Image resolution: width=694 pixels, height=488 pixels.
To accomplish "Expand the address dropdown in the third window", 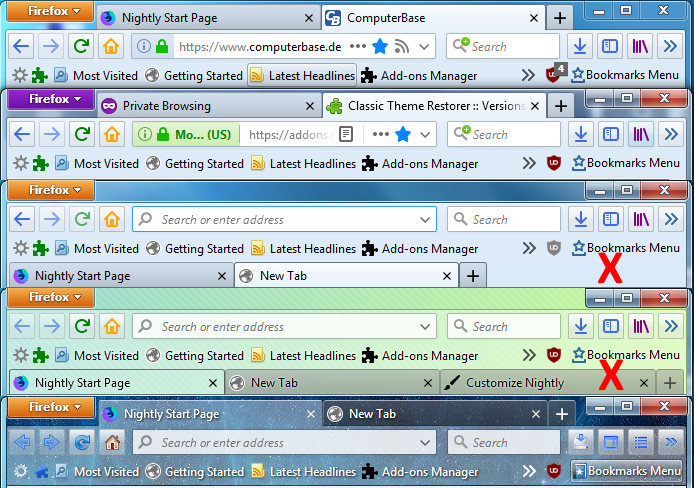I will (425, 219).
